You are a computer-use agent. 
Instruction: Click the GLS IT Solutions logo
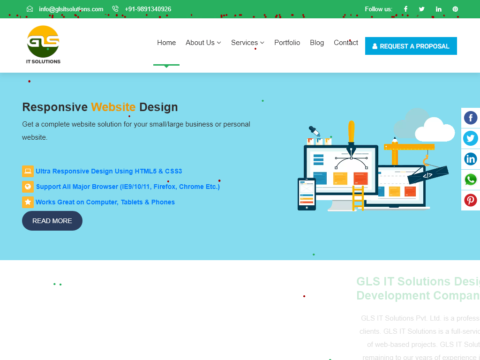coord(43,45)
